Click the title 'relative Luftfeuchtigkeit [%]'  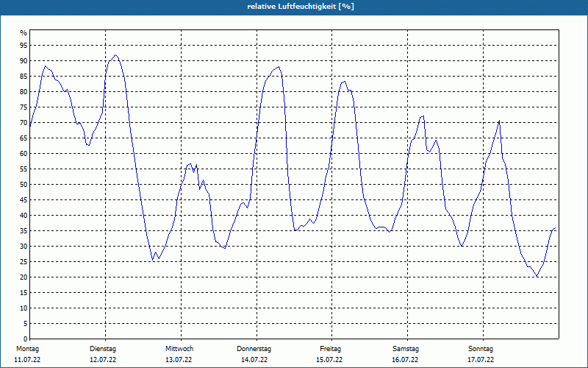(x=301, y=7)
